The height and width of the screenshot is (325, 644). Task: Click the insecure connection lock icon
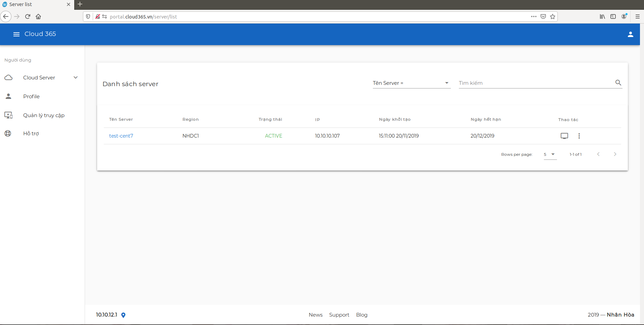pyautogui.click(x=98, y=16)
